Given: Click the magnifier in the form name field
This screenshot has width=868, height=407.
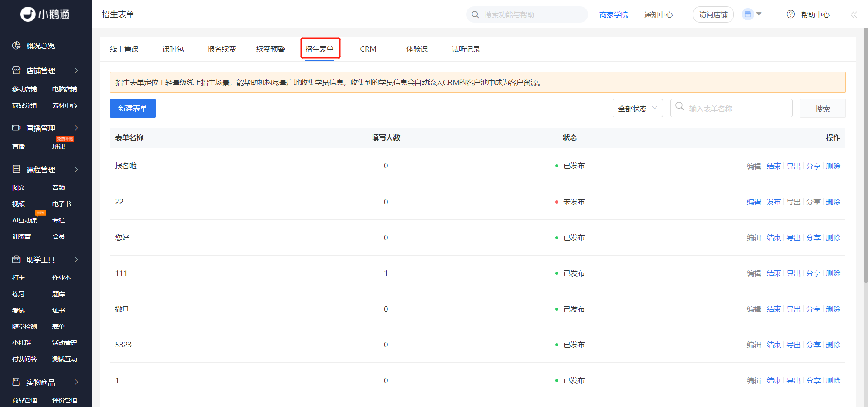Looking at the screenshot, I should [x=679, y=106].
